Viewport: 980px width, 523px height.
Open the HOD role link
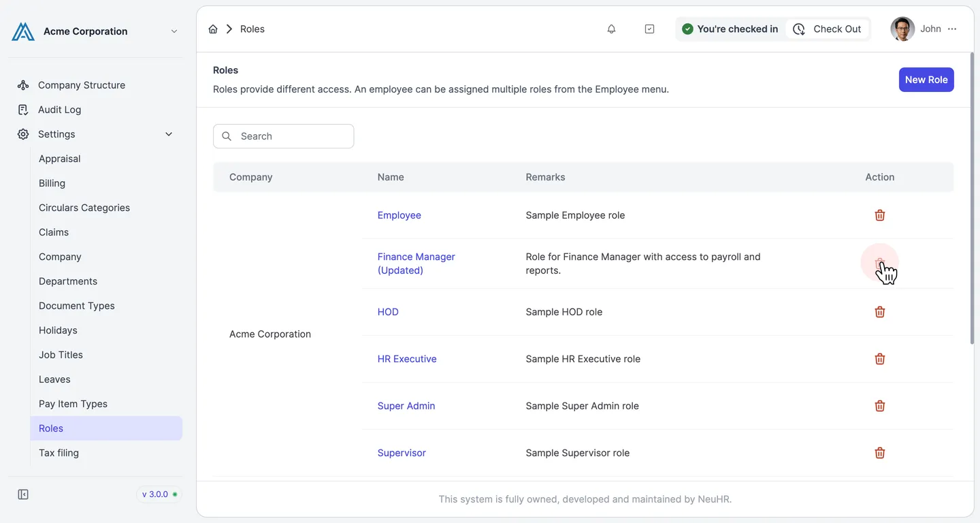pos(388,312)
